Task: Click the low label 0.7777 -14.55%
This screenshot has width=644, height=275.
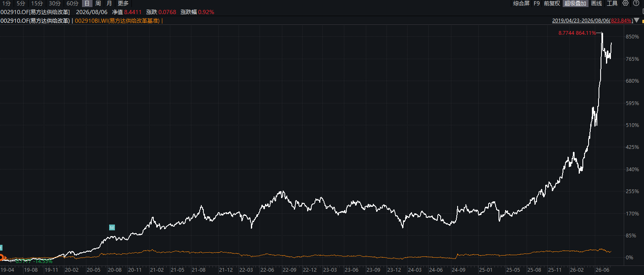Action: pos(34,261)
